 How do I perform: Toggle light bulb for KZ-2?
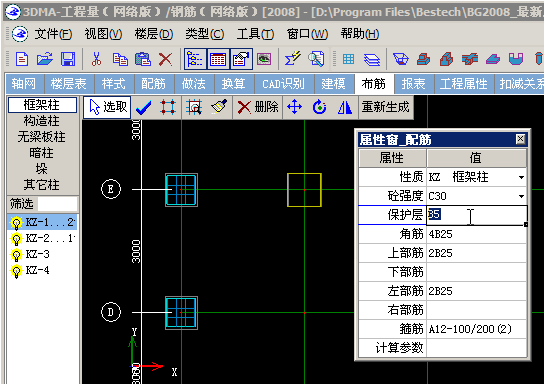[x=16, y=239]
